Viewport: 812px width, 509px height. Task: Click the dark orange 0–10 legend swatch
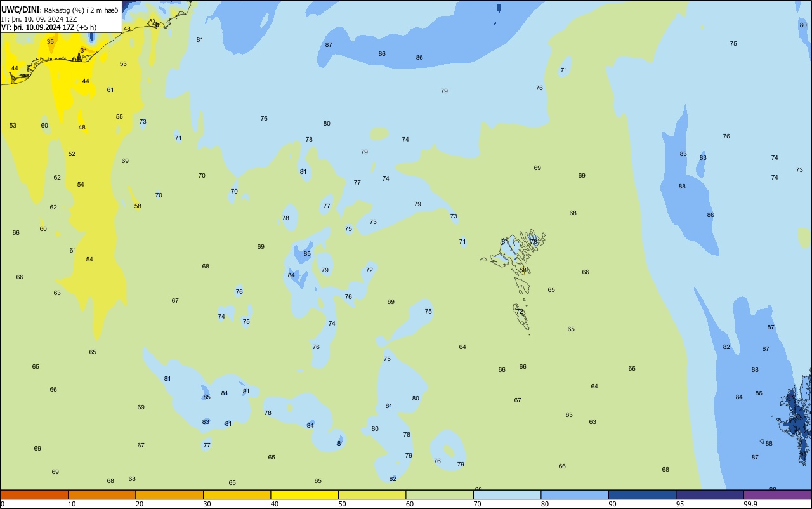(34, 494)
